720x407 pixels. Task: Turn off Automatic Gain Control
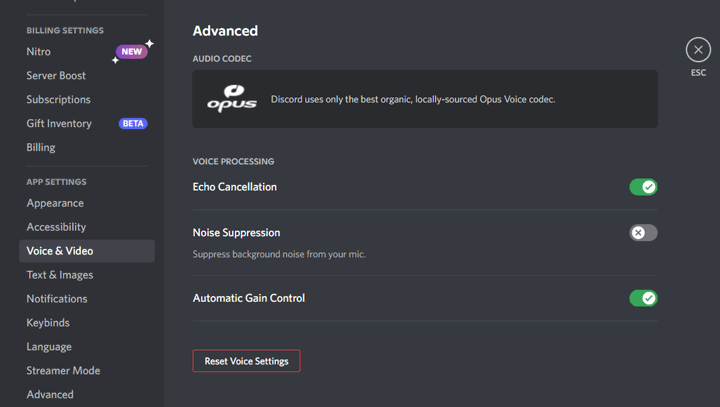click(643, 298)
